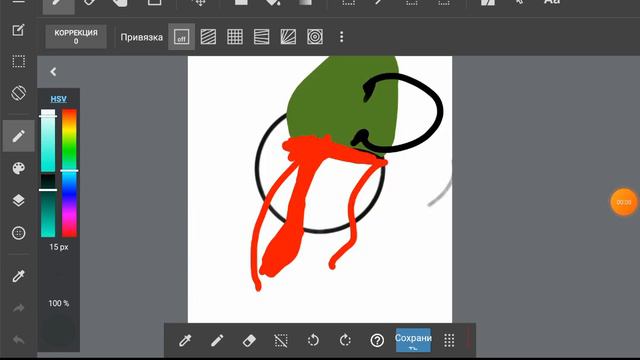
Task: Tap counterclockwise undo icon in bottom bar
Action: [313, 340]
